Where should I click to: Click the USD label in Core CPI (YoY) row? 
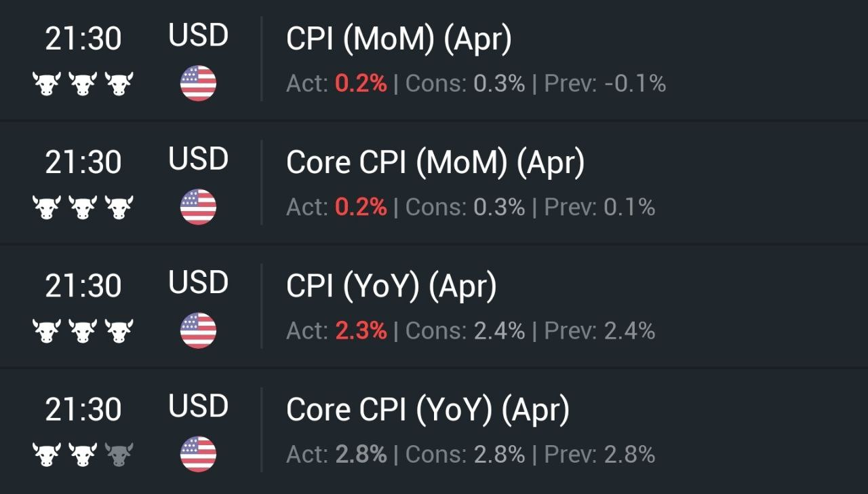(198, 406)
